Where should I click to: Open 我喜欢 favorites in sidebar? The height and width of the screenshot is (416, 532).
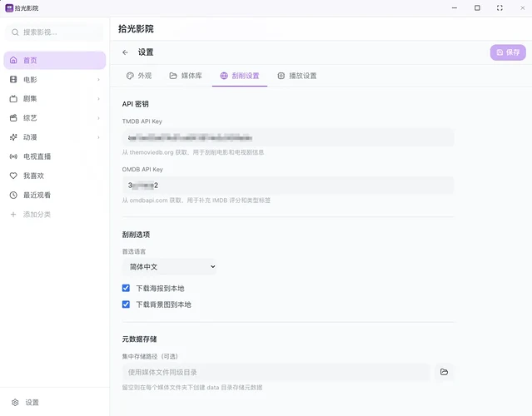(34, 176)
